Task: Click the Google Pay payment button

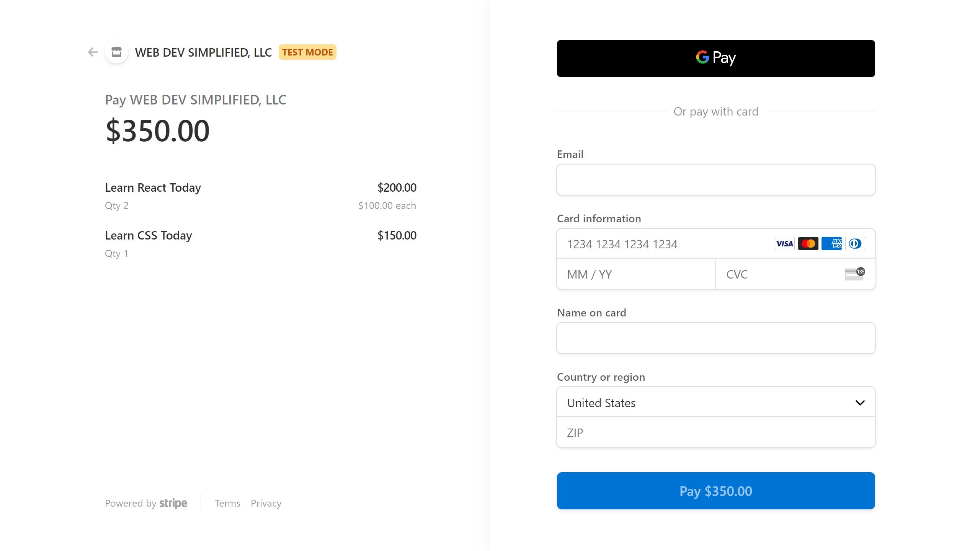Action: (x=715, y=58)
